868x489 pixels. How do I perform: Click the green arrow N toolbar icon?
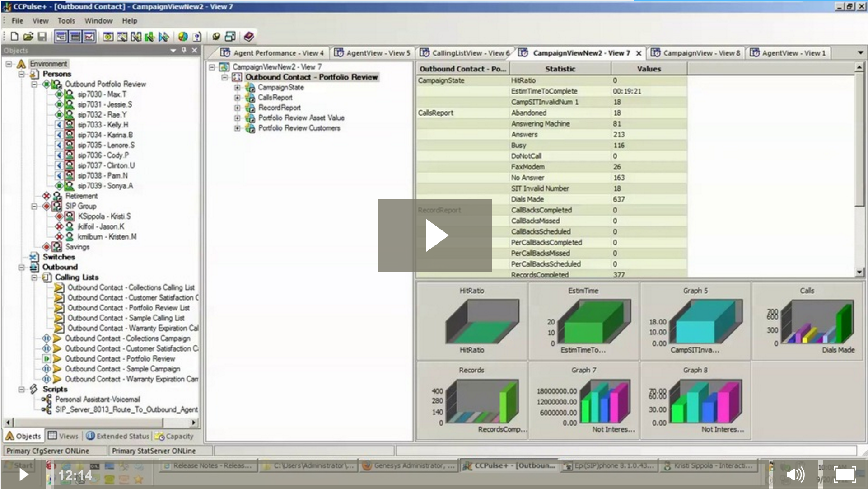149,36
